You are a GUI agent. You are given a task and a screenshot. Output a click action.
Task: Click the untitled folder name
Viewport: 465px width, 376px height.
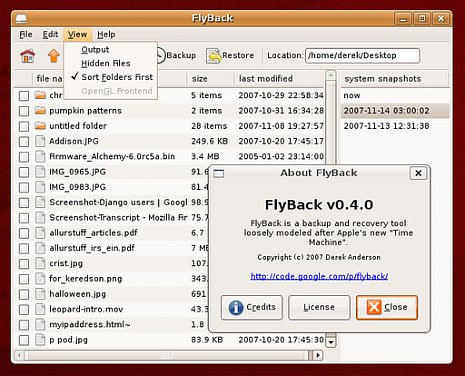point(78,126)
